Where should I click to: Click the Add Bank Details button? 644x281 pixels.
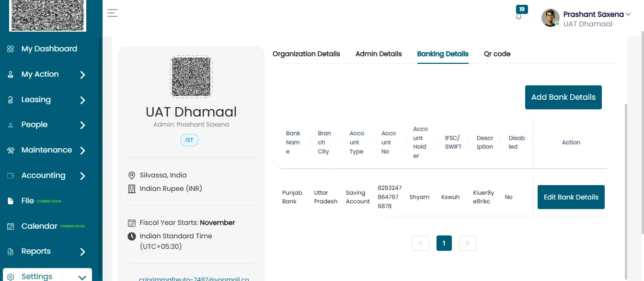click(563, 97)
